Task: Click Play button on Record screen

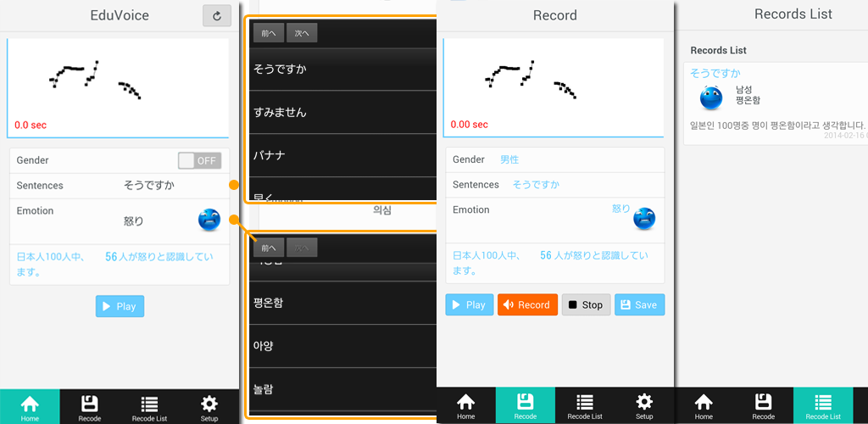Action: [470, 305]
